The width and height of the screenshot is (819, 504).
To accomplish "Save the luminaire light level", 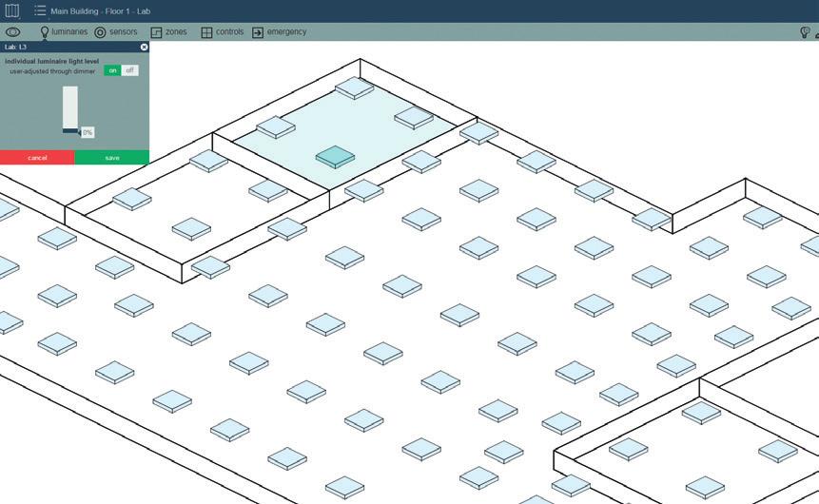I will click(112, 157).
